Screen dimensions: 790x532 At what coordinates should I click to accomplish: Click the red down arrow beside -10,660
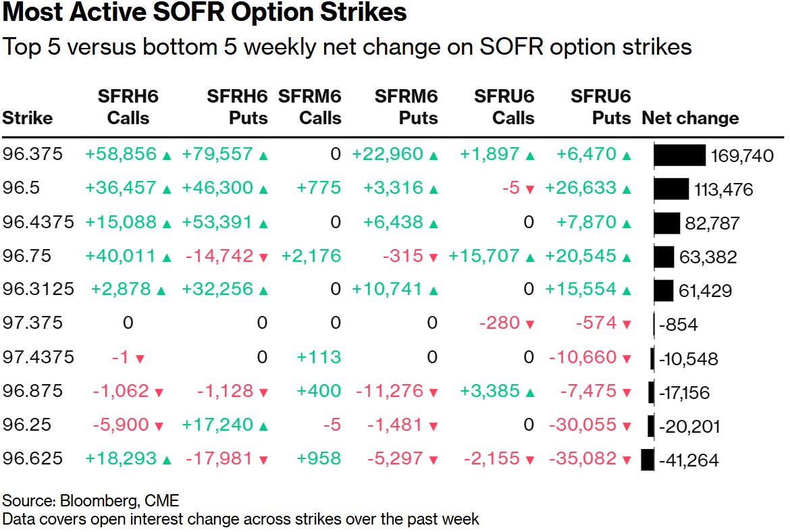click(x=627, y=358)
